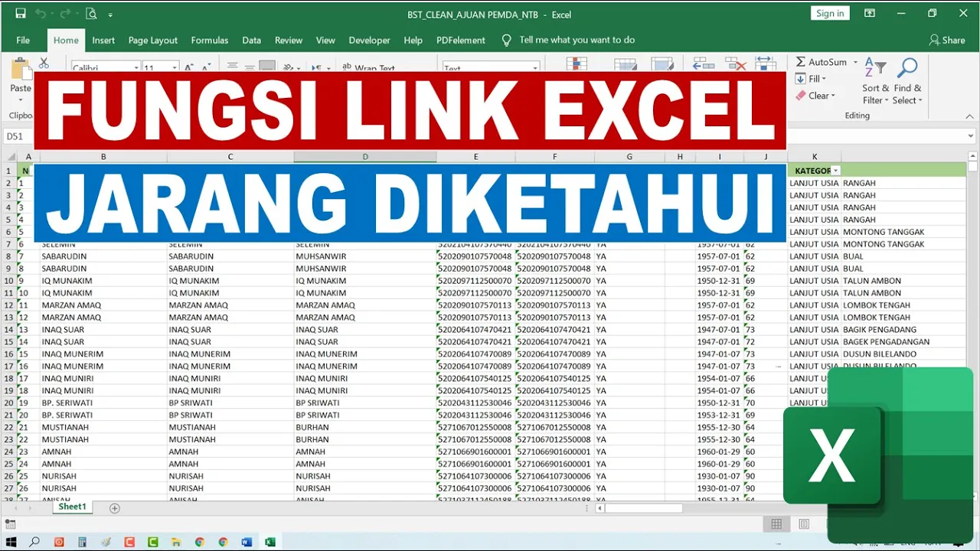
Task: Click the Share button
Action: pos(947,40)
